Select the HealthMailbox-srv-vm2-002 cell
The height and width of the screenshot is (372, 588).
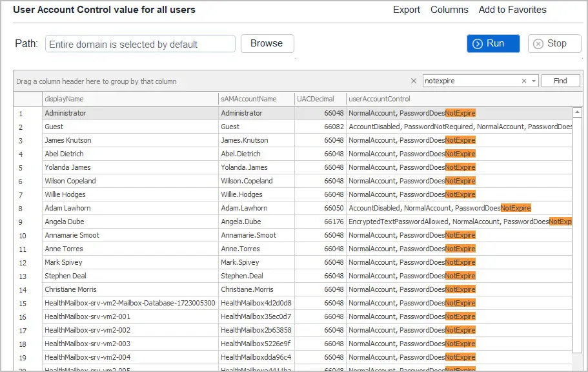pos(130,330)
